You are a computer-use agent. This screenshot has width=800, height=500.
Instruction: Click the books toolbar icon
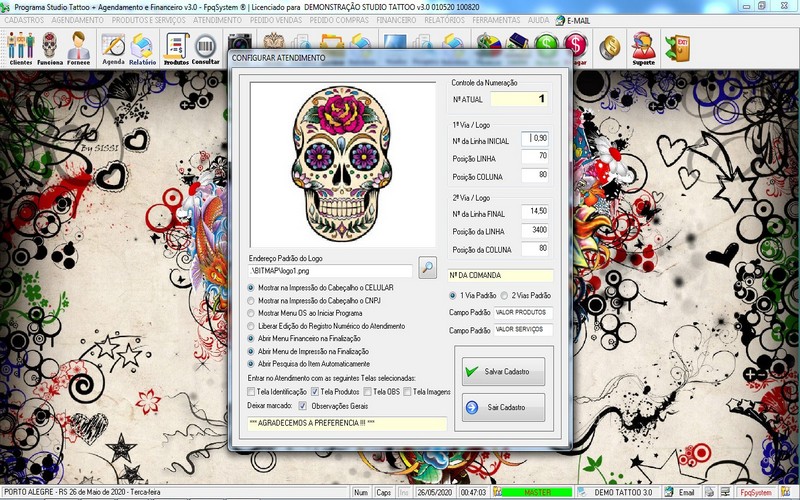[x=517, y=42]
